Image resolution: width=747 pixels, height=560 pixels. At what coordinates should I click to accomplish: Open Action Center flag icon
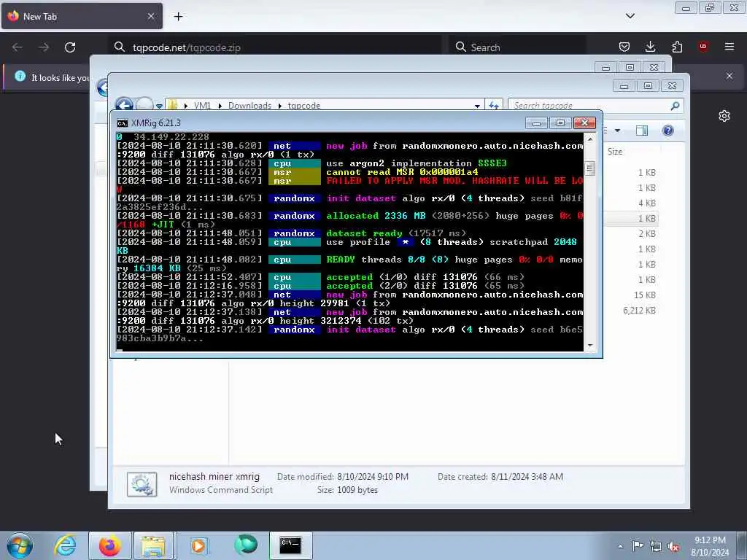coord(638,546)
